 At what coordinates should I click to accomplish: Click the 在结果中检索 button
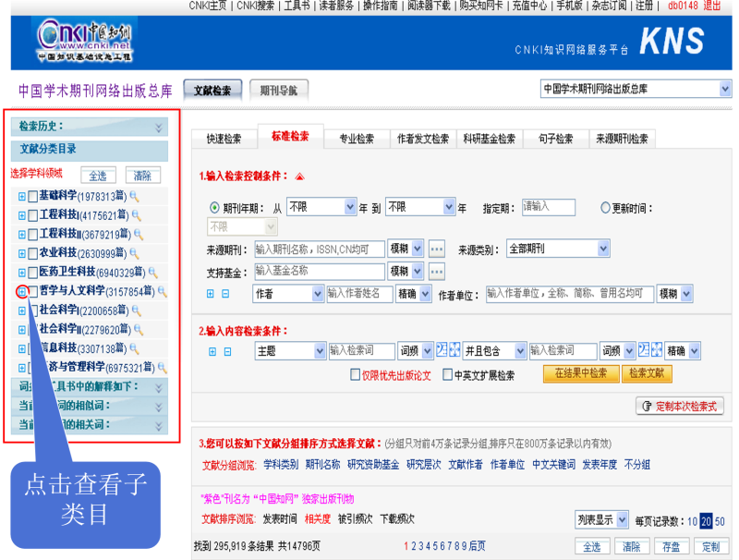581,373
